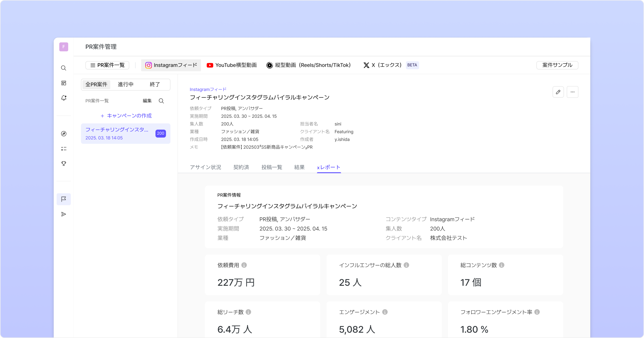Click the 案件サンプル button

coord(557,65)
